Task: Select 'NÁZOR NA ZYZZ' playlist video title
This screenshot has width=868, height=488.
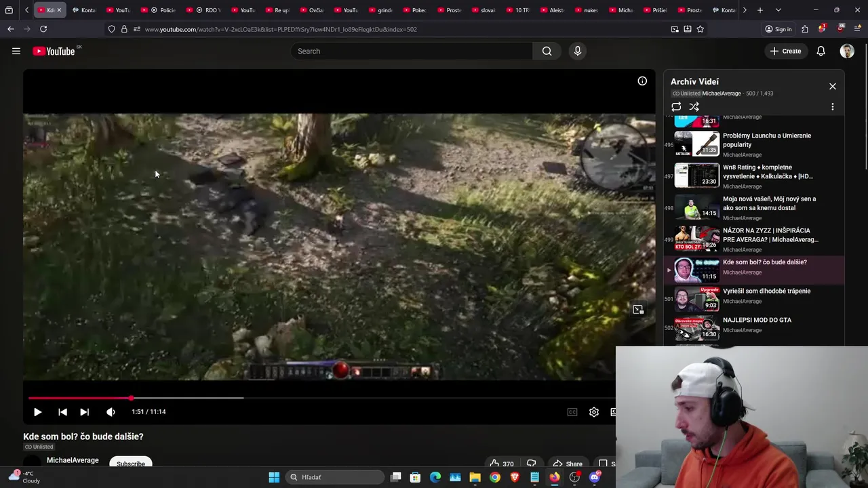Action: coord(770,235)
